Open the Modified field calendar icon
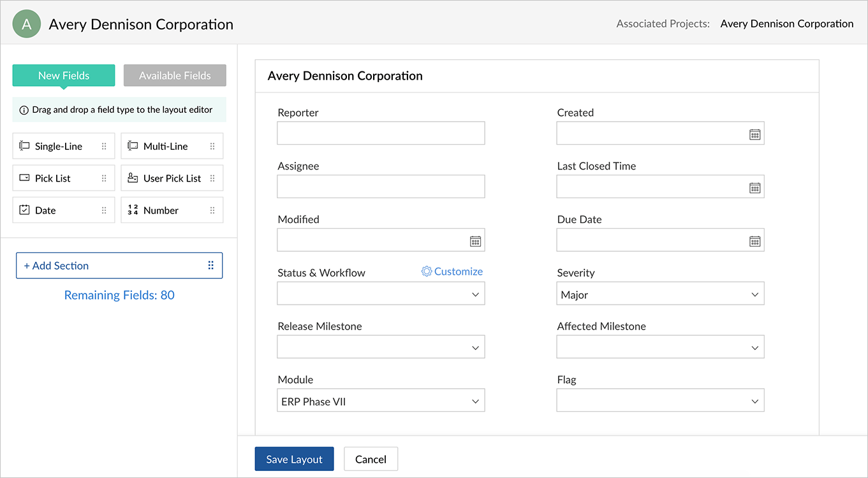Screen dimensions: 868x478 (x=475, y=242)
